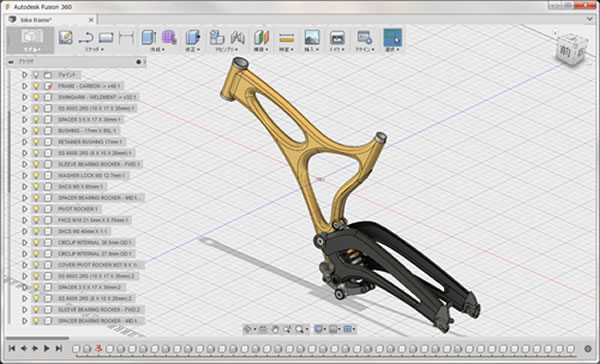
Task: Expand the SWINGARM - WELDMENT node
Action: click(24, 97)
